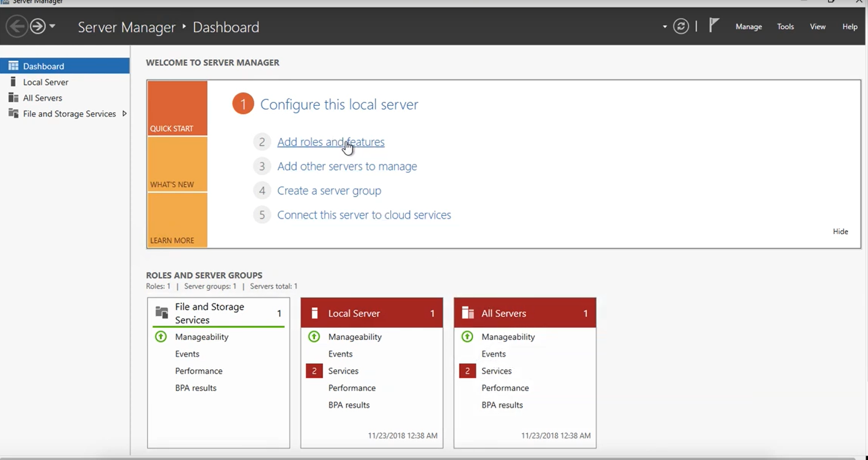Refresh the Server Manager dashboard
This screenshot has width=868, height=460.
(x=681, y=26)
